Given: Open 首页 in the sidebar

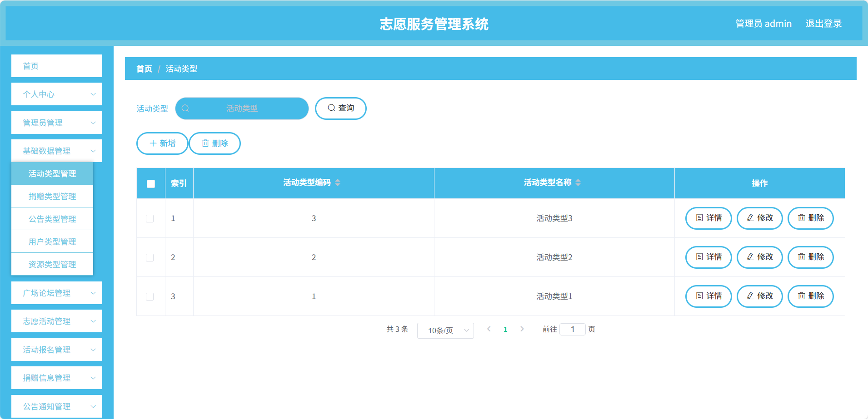Looking at the screenshot, I should click(57, 66).
